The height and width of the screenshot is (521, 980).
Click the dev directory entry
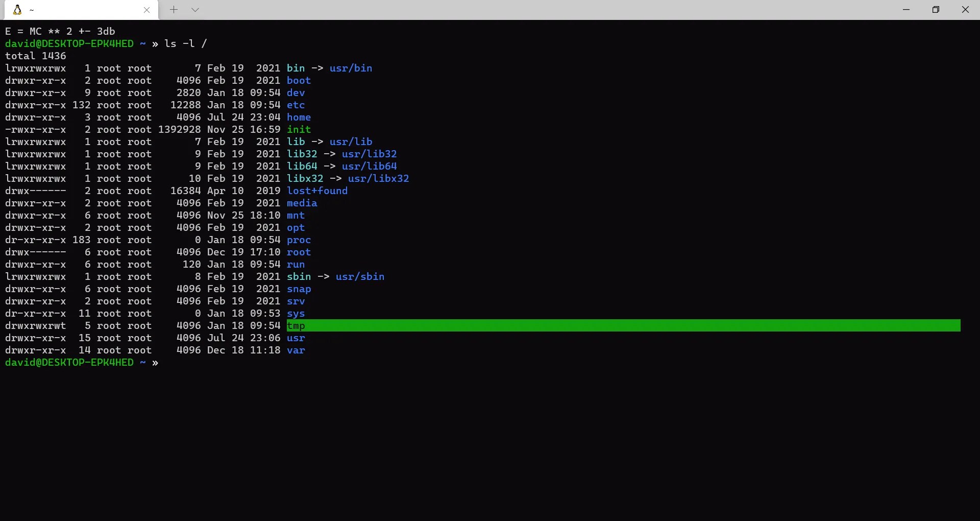tap(296, 92)
